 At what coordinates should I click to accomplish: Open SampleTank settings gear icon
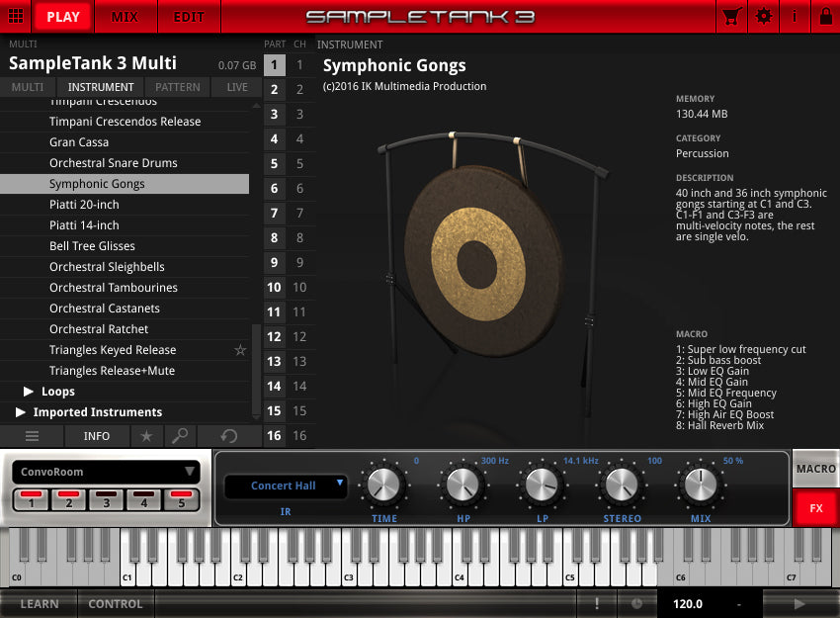764,17
